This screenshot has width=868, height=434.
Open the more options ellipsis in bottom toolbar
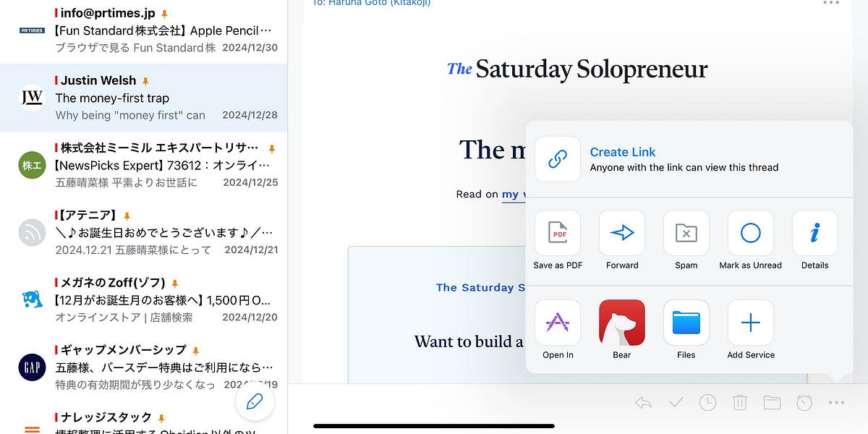coord(836,403)
